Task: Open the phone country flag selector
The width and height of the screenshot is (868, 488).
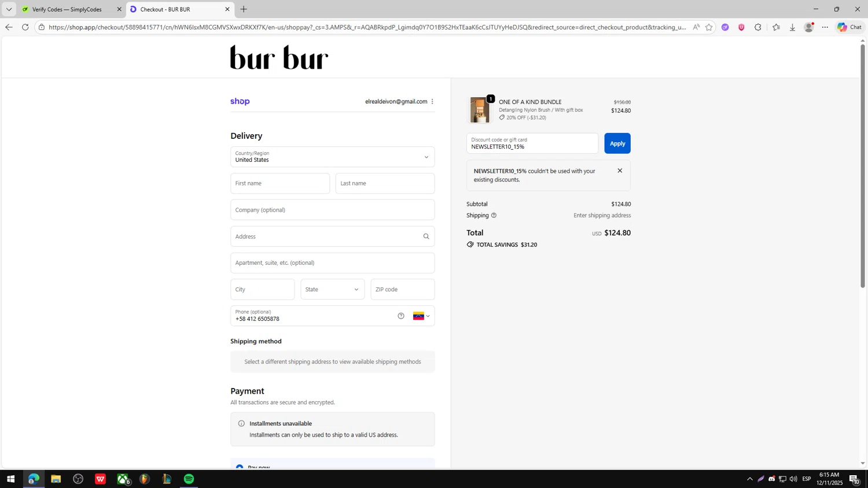Action: (421, 316)
